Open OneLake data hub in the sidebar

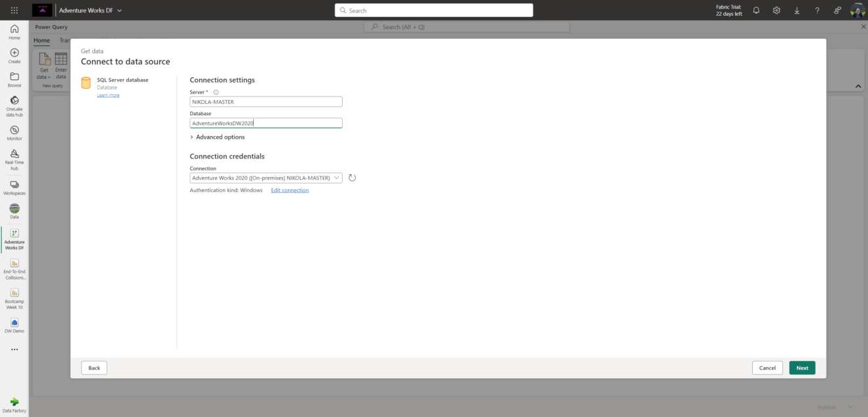[x=14, y=105]
